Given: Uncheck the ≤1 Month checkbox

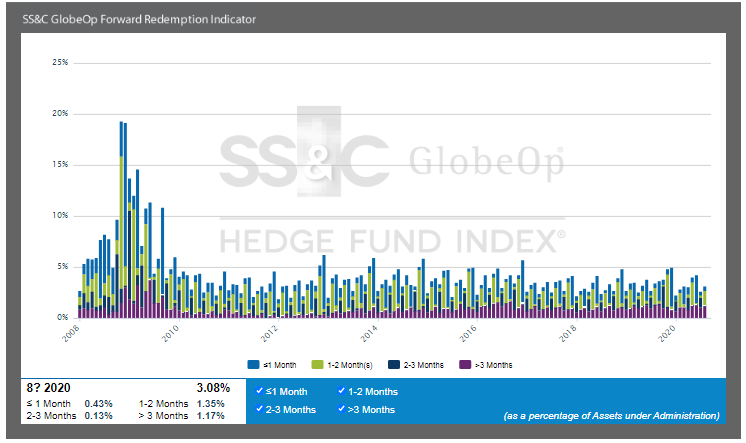Looking at the screenshot, I should pyautogui.click(x=259, y=391).
